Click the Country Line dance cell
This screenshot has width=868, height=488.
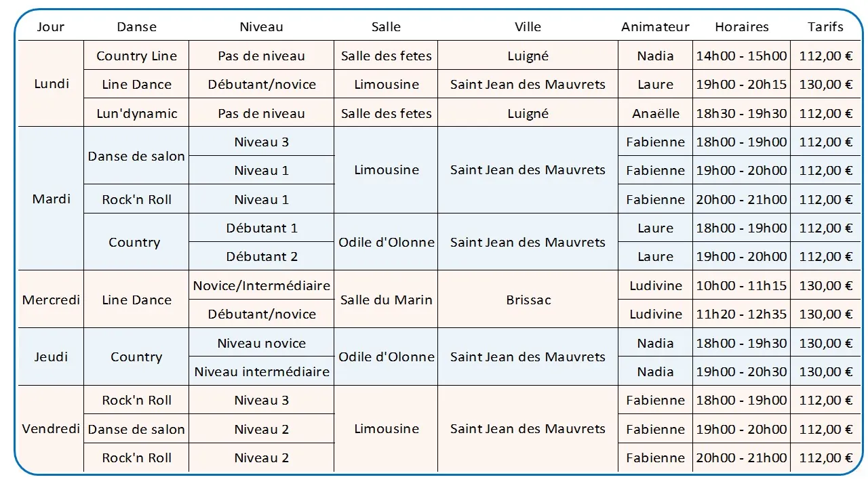[136, 56]
